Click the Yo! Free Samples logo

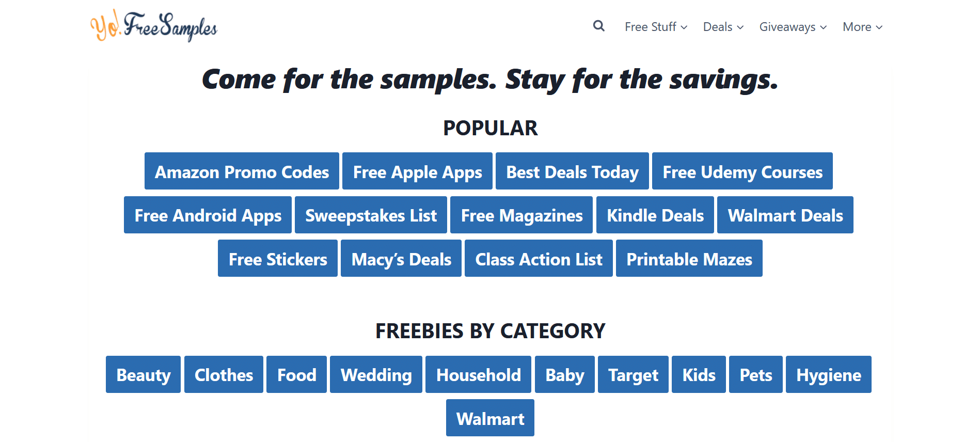point(154,26)
